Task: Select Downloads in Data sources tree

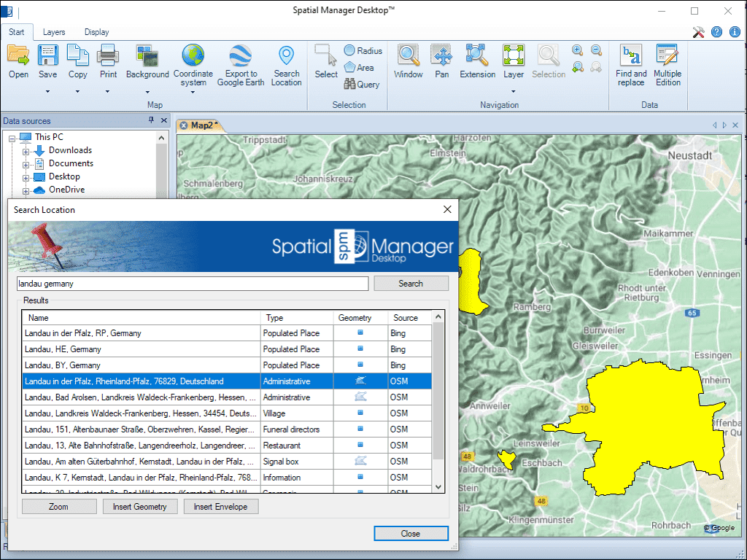Action: pos(70,150)
